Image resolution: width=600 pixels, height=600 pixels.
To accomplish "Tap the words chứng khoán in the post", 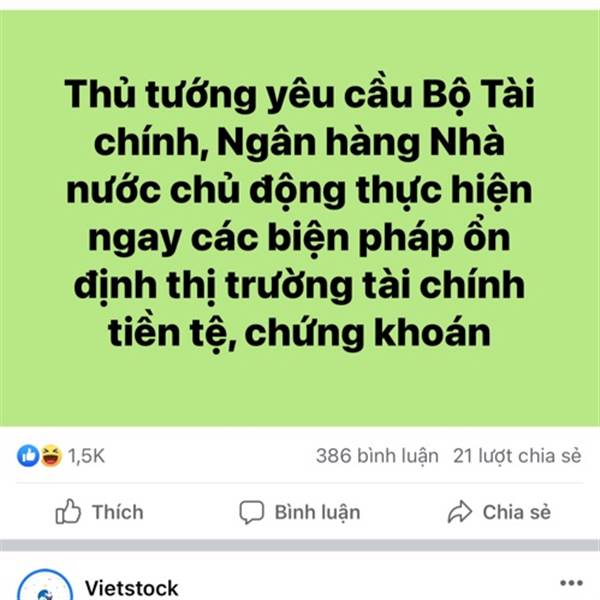I will click(x=367, y=332).
